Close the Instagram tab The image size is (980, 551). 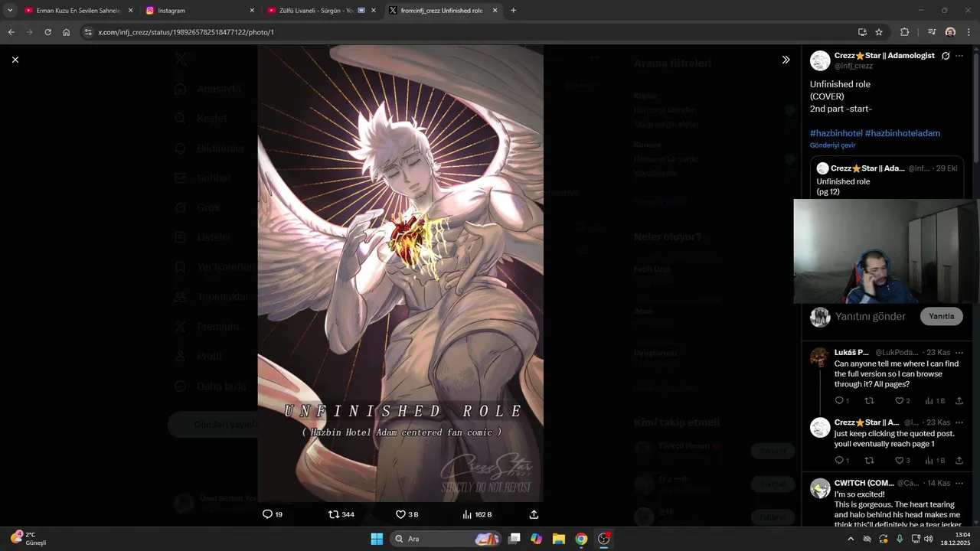click(x=252, y=11)
